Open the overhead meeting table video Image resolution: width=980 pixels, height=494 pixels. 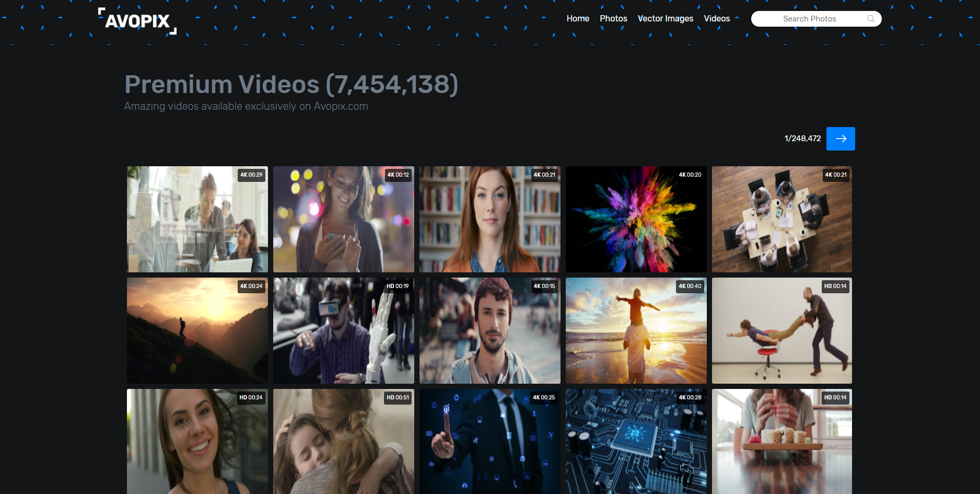pos(782,219)
